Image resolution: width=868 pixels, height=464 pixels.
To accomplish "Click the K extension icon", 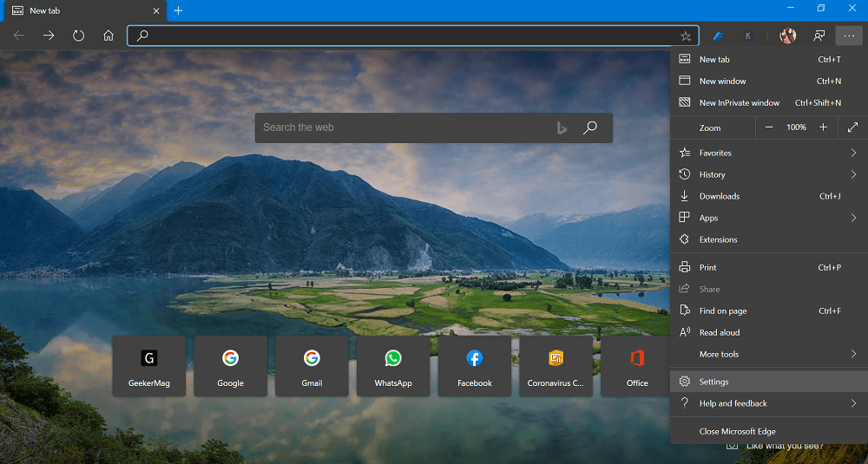I will (748, 36).
